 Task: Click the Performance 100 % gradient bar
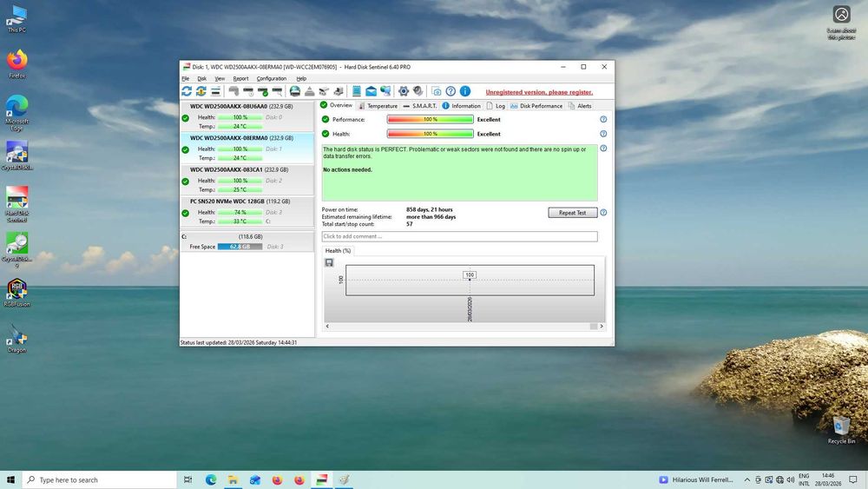point(431,120)
